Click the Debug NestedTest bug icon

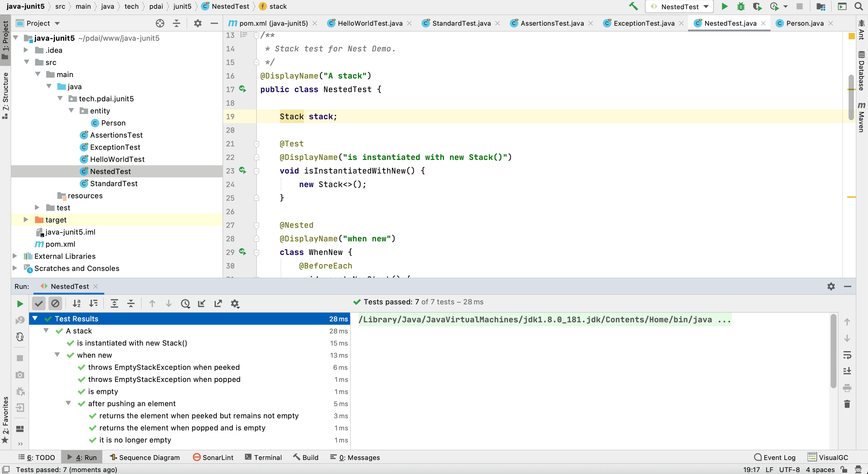741,6
